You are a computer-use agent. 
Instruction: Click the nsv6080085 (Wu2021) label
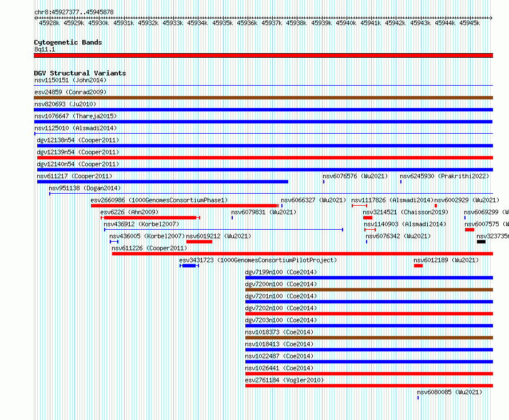[450, 392]
